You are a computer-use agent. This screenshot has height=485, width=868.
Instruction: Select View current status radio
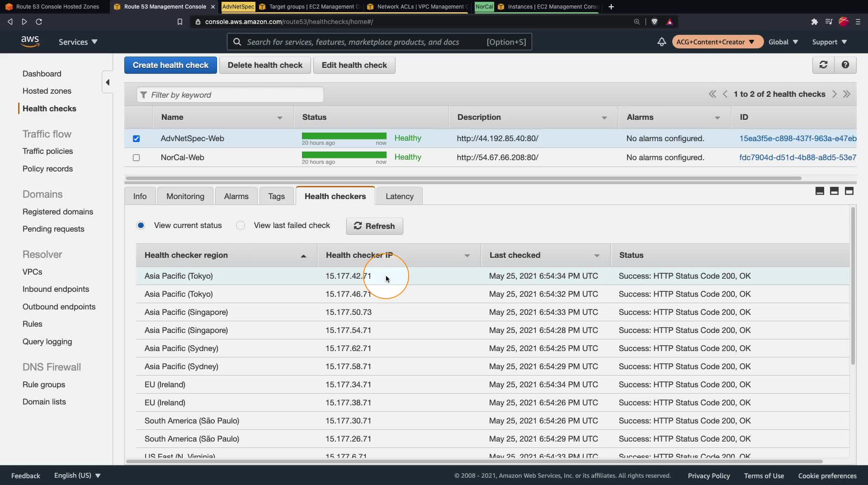pos(141,225)
